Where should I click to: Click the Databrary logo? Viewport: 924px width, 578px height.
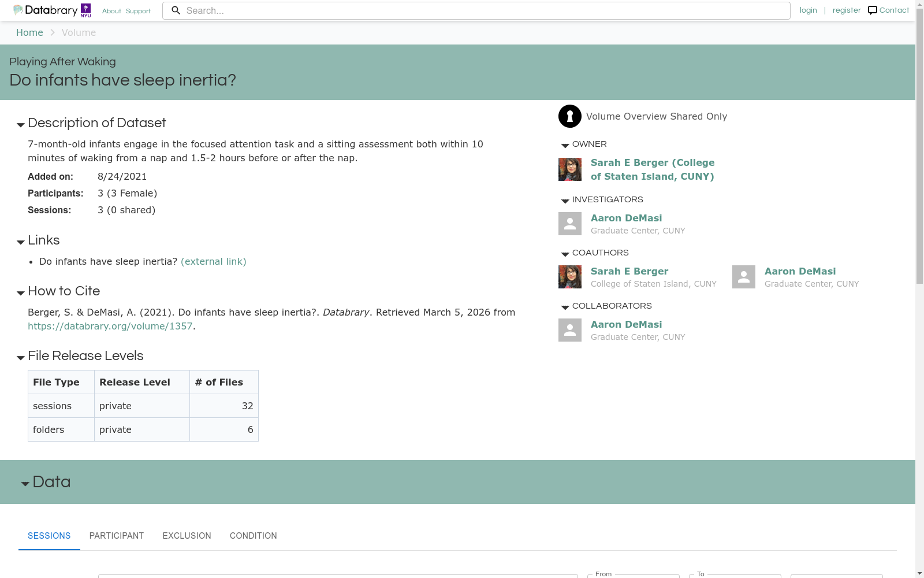46,10
